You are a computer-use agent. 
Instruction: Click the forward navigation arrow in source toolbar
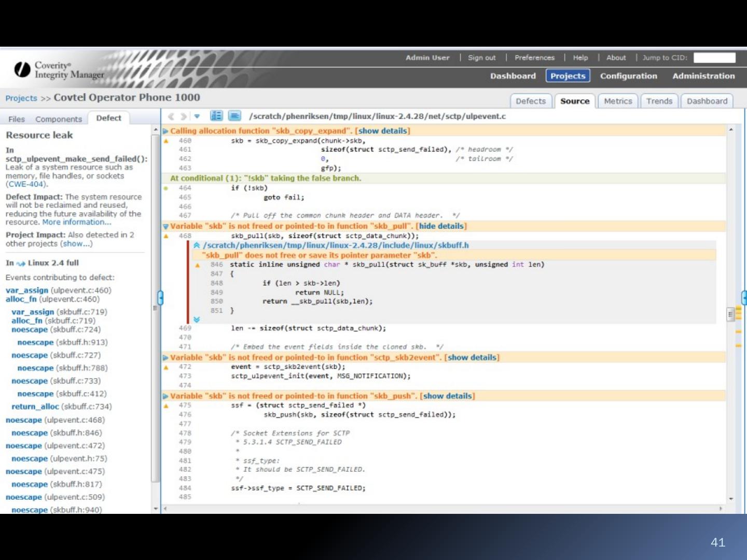(x=183, y=116)
